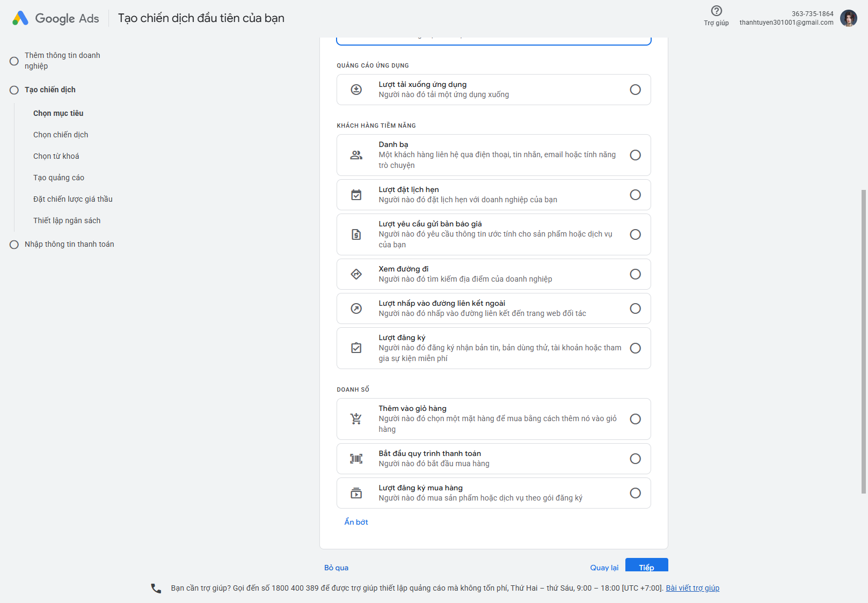Select Lượt nhấp vào đường liên kết ngoài radio
This screenshot has height=603, width=868.
point(635,308)
